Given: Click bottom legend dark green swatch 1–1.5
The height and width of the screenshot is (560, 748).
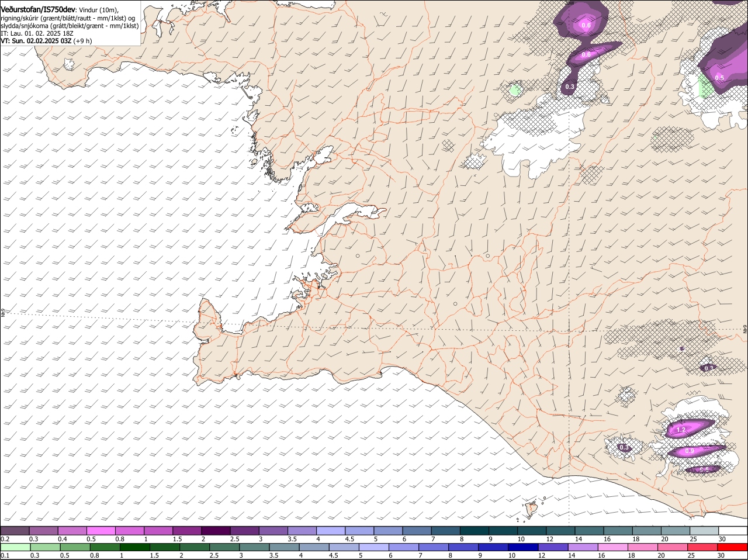Looking at the screenshot, I should (x=134, y=548).
